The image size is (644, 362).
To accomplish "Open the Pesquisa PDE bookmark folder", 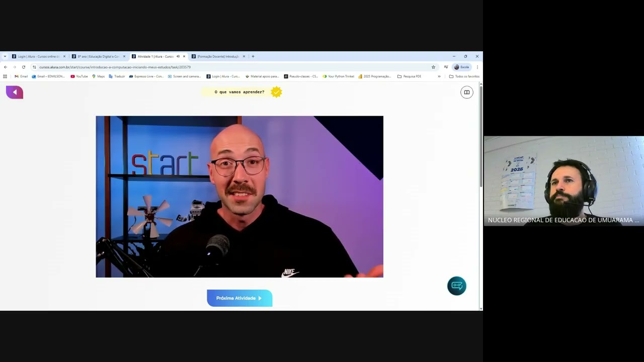I will [x=409, y=76].
